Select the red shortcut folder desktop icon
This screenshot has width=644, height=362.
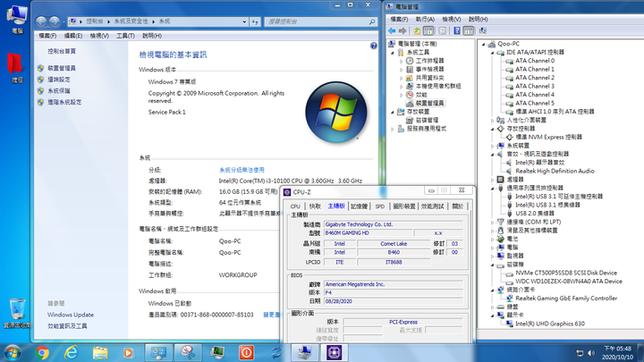(x=16, y=68)
